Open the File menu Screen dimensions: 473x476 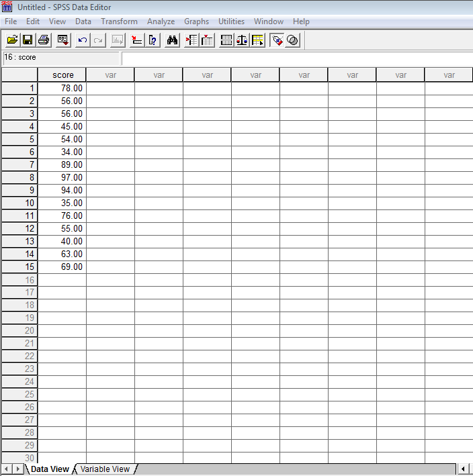coord(11,21)
